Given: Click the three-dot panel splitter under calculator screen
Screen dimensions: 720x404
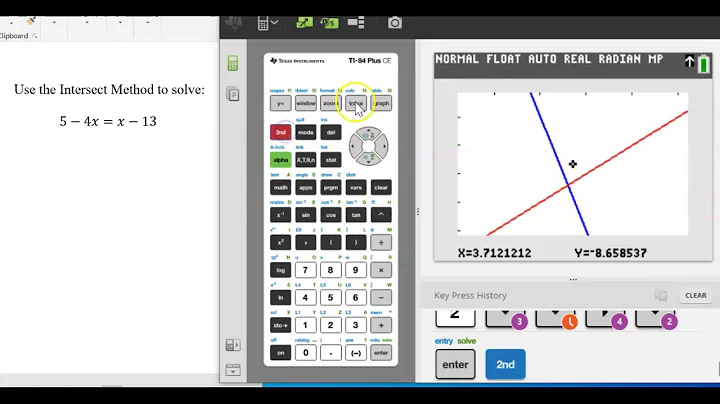Looking at the screenshot, I should click(573, 279).
